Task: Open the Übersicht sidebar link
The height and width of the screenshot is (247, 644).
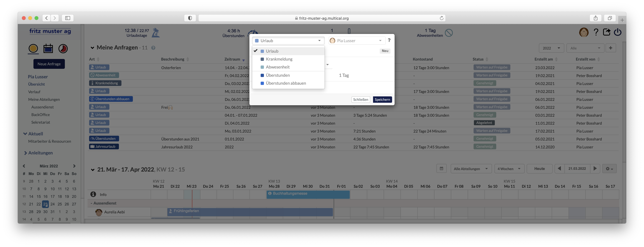Action: 36,84
